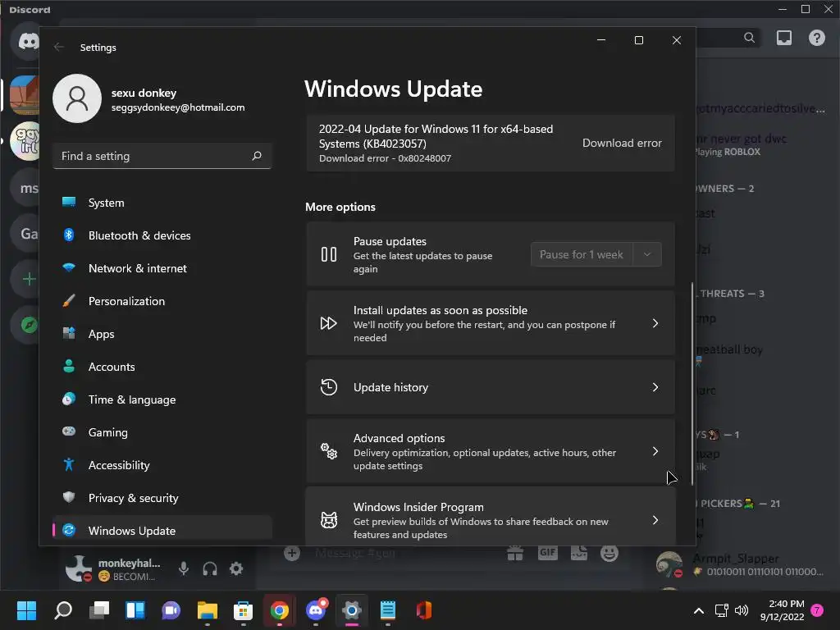Open Discord help question mark
Image resolution: width=840 pixels, height=630 pixels.
click(x=817, y=38)
